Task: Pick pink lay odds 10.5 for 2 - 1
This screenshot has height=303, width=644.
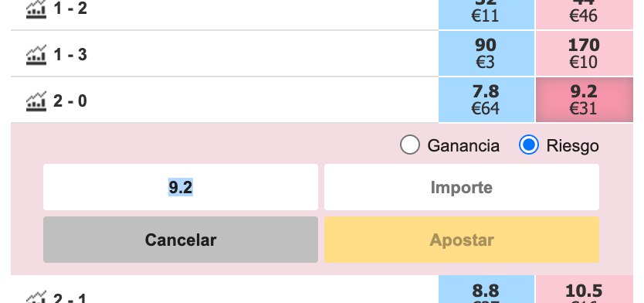Action: [x=584, y=289]
